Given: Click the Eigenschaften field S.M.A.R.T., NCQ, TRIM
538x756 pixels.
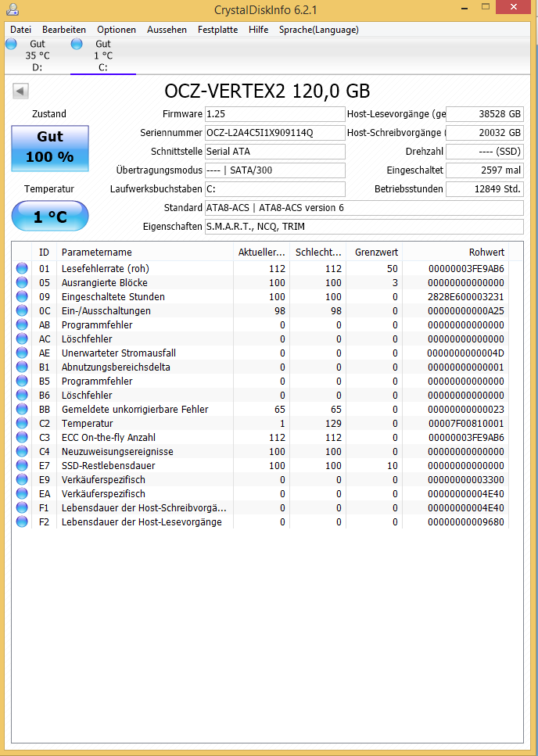Looking at the screenshot, I should point(364,227).
